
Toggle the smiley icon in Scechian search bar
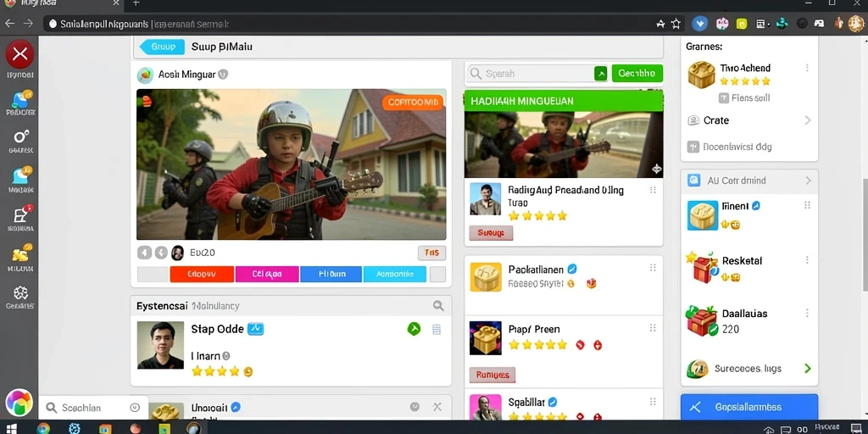coord(135,408)
